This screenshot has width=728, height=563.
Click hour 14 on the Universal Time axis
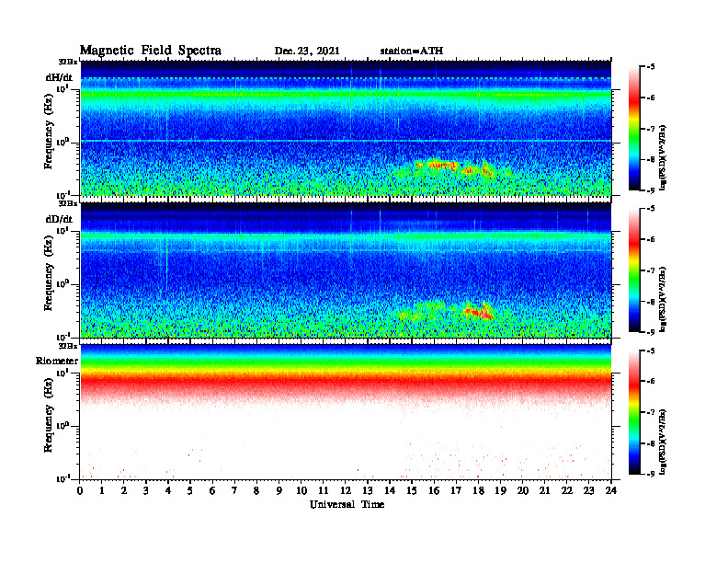coord(390,490)
